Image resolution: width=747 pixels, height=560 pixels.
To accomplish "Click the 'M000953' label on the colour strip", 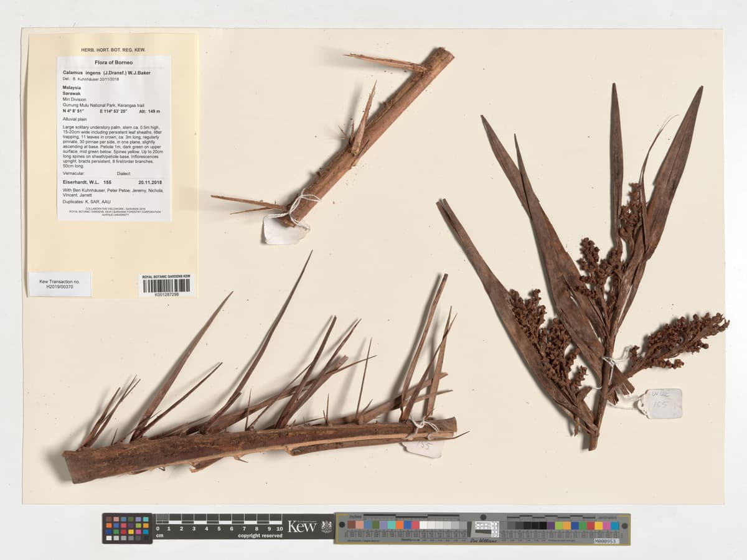I will (606, 541).
